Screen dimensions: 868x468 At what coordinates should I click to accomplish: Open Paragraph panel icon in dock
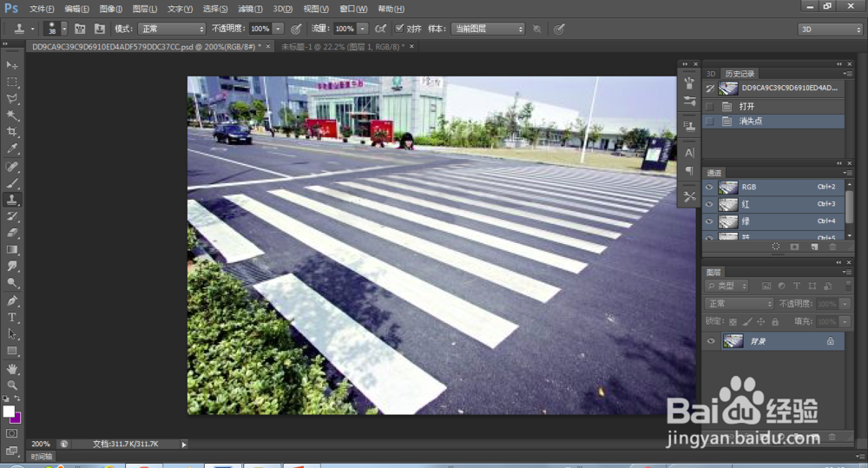point(689,170)
